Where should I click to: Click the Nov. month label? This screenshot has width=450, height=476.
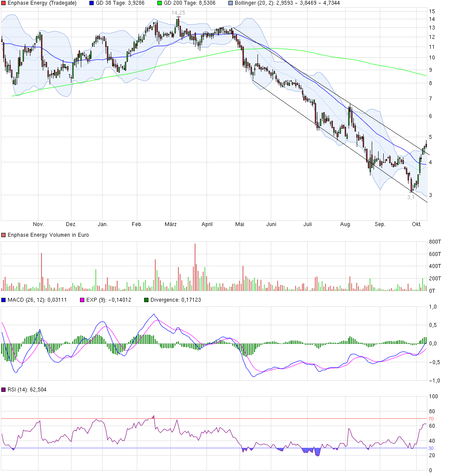pyautogui.click(x=38, y=224)
